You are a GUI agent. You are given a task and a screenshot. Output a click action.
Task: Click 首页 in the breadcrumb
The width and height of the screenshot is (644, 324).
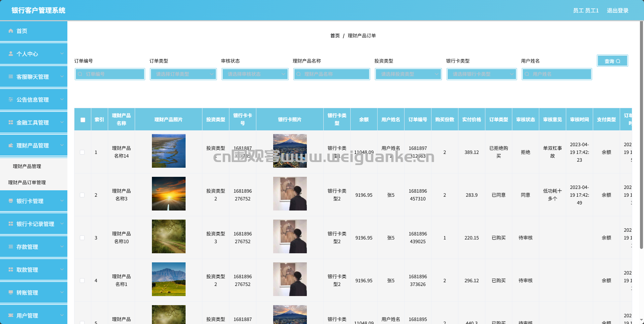coord(335,36)
